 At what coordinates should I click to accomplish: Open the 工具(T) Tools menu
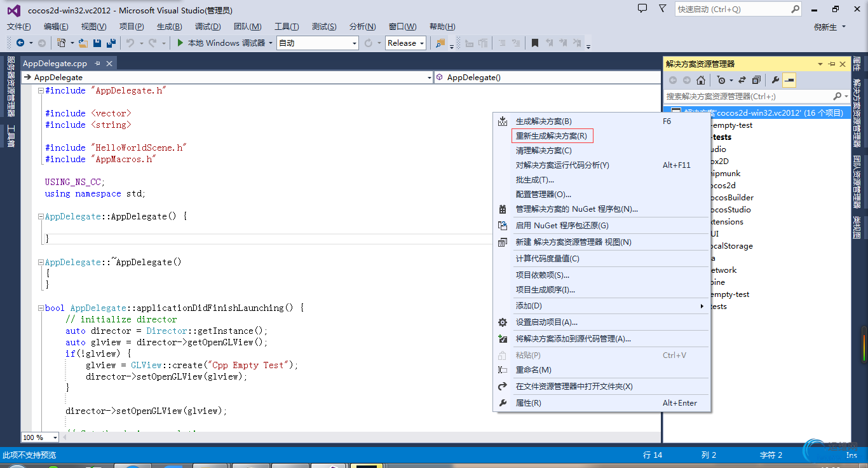coord(287,27)
